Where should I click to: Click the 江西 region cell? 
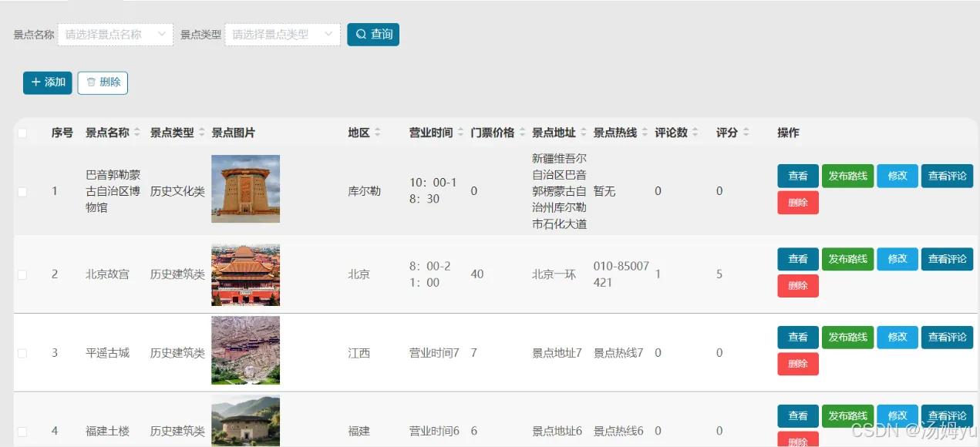pyautogui.click(x=359, y=353)
